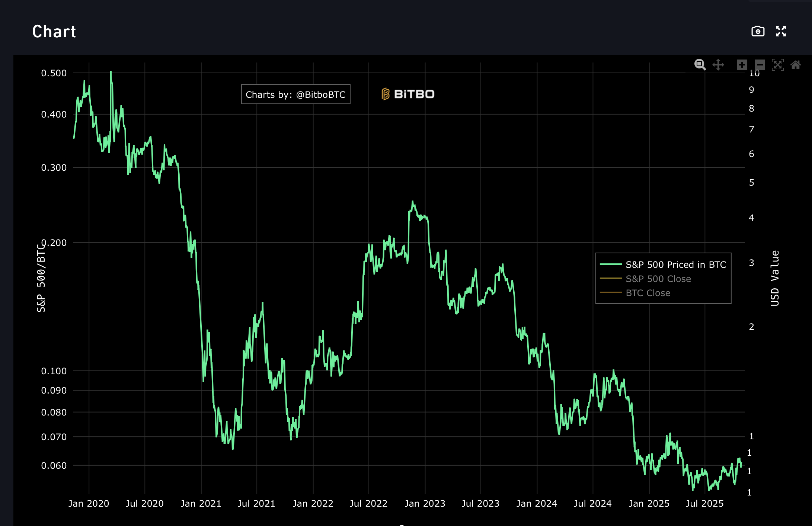Screen dimensions: 812x526
Task: Zoom in using the plus icon
Action: click(742, 65)
